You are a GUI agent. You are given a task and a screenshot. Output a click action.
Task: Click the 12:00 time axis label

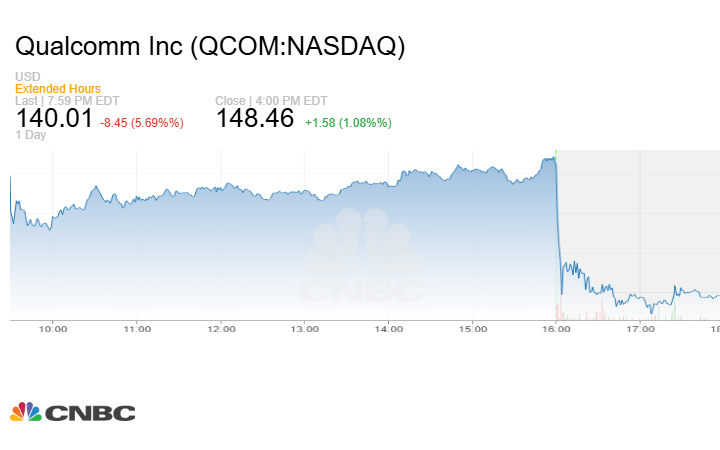tap(221, 328)
